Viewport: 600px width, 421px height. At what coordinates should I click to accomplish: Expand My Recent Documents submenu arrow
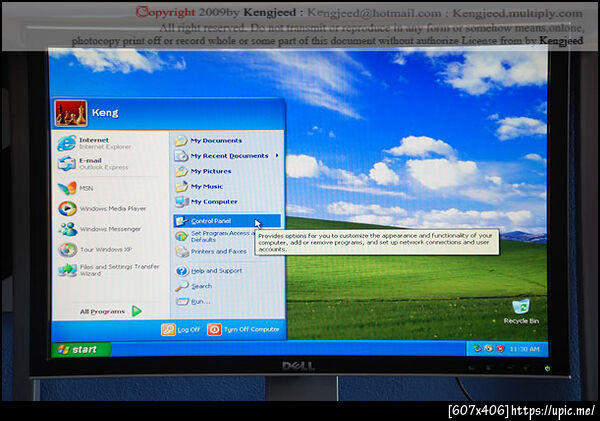pyautogui.click(x=277, y=156)
